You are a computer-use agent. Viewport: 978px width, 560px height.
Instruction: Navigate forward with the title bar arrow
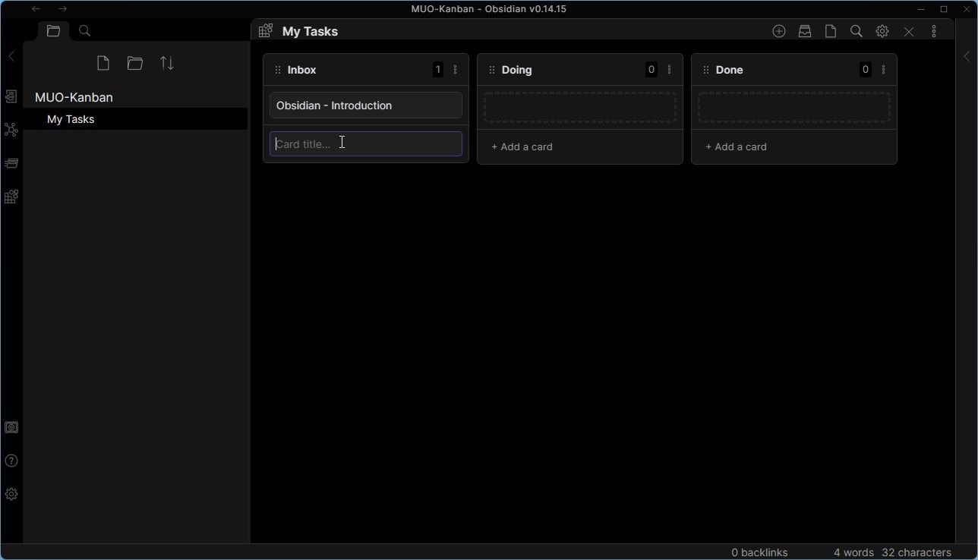pos(62,9)
